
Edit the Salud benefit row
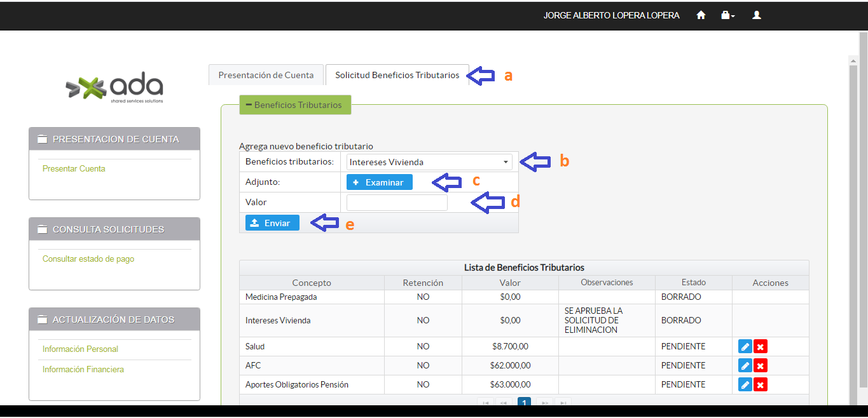click(x=745, y=347)
